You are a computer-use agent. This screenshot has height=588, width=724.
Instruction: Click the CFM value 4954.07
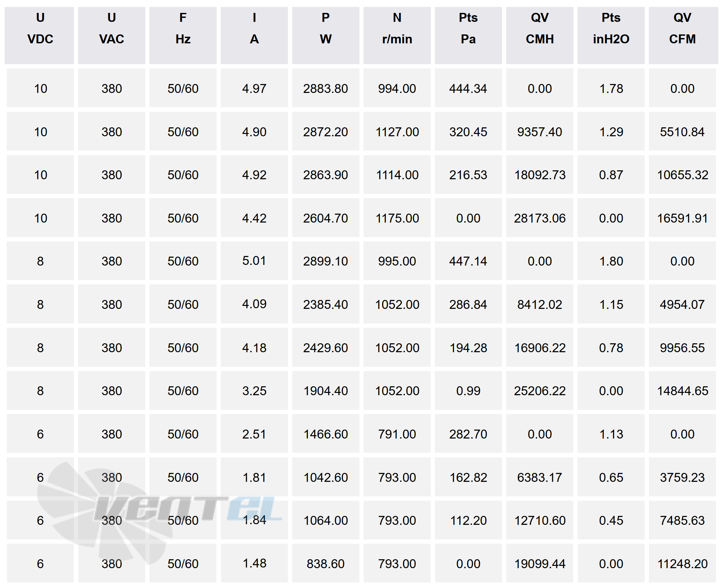(682, 305)
